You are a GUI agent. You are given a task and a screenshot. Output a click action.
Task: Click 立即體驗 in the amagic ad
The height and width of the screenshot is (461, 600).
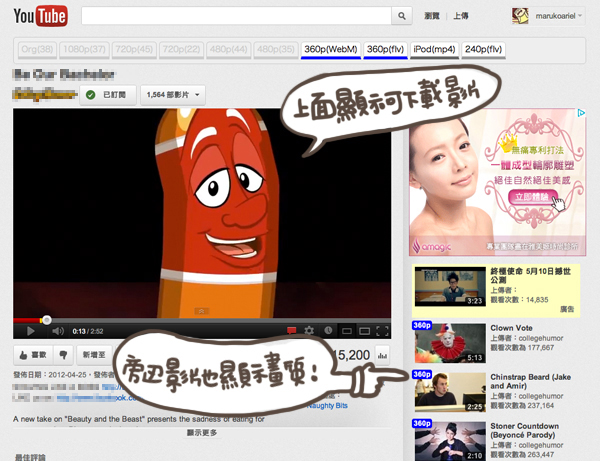[533, 197]
